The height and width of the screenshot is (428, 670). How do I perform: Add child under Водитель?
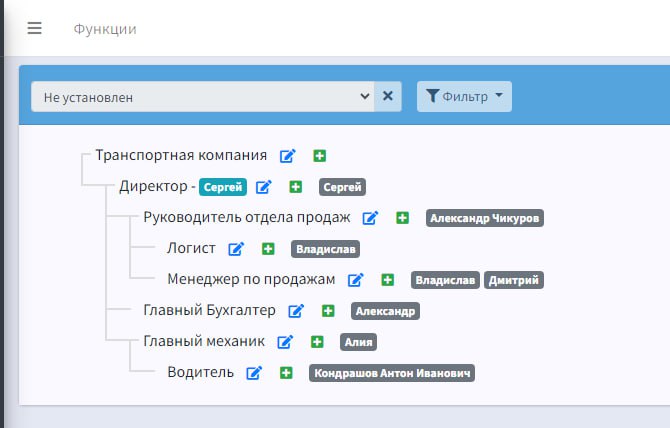coord(286,373)
